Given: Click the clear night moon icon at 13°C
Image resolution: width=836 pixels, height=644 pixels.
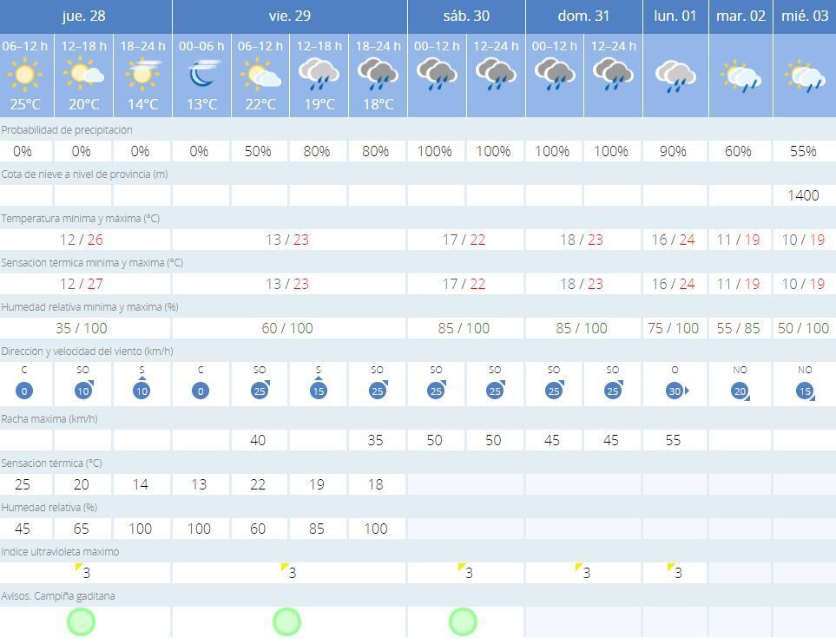Looking at the screenshot, I should (201, 76).
